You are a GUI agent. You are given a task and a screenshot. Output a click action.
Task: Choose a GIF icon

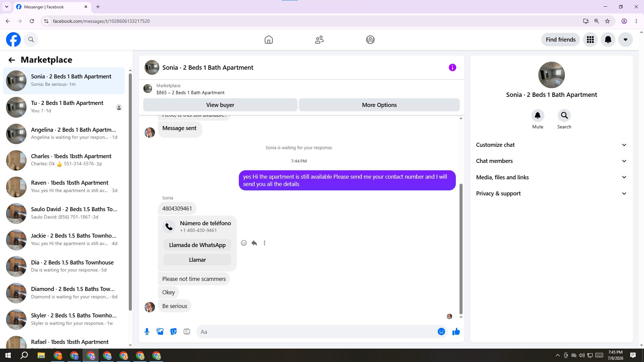click(187, 332)
